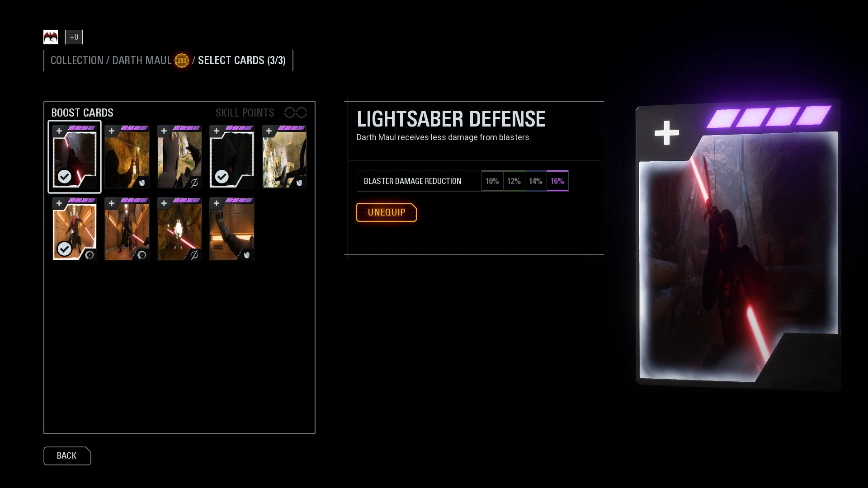Toggle checkmark on selected Lightsaber Defense card
This screenshot has width=868, height=488.
click(65, 176)
